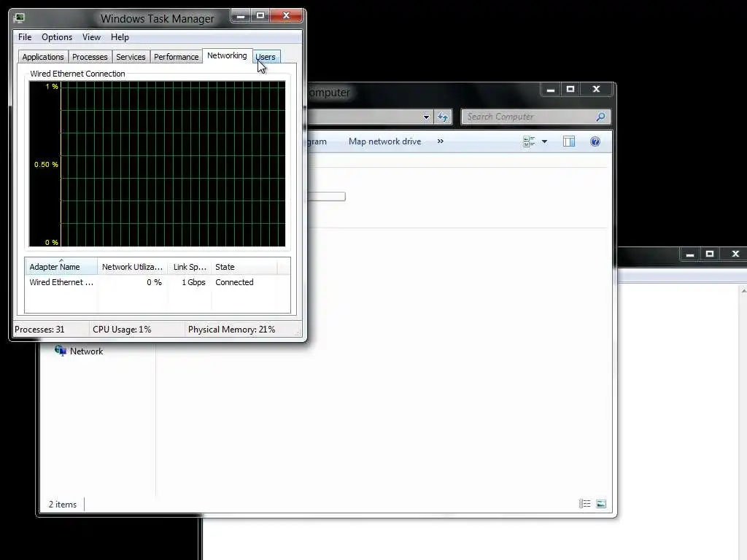
Task: Click the Change your view icon
Action: coord(529,141)
